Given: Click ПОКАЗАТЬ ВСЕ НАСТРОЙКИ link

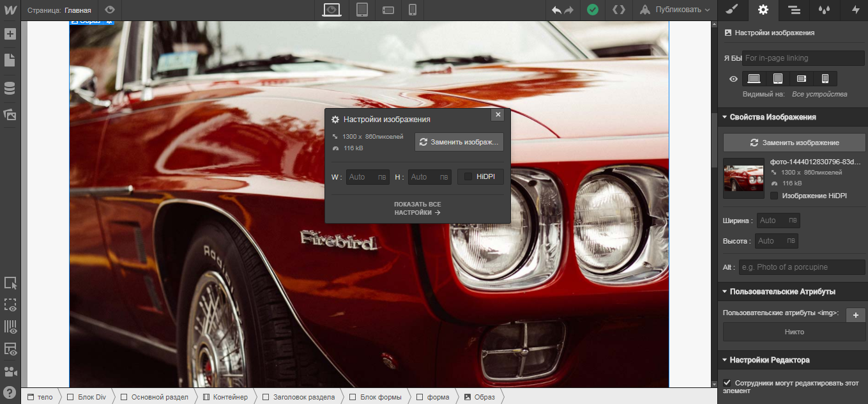Looking at the screenshot, I should [x=418, y=208].
